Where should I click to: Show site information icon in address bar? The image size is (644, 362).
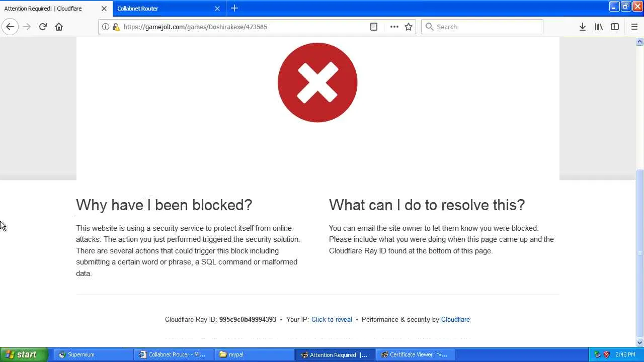pyautogui.click(x=106, y=27)
